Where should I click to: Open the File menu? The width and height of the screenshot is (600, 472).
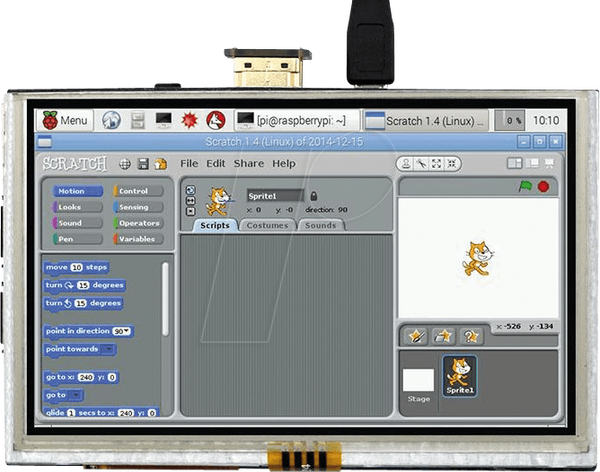point(189,163)
